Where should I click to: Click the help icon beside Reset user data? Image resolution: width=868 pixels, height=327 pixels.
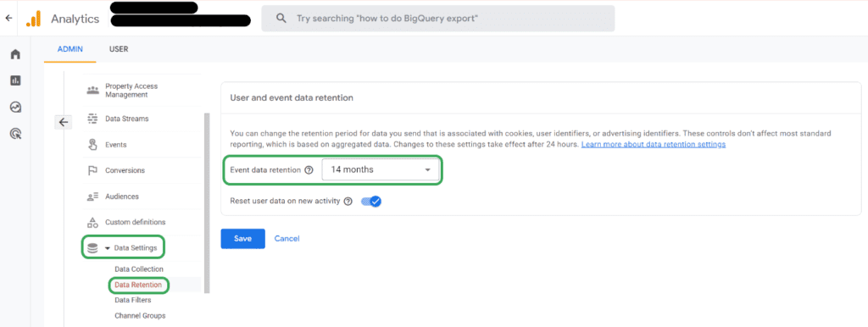[x=348, y=202]
